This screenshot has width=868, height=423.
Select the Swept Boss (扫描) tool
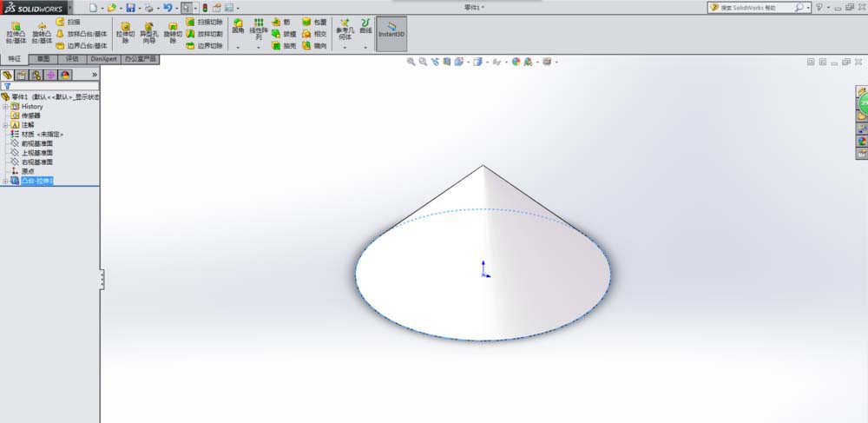click(68, 22)
